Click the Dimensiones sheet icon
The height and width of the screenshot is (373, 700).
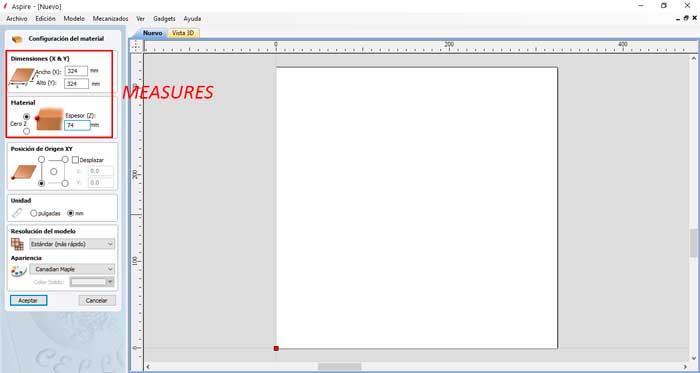[x=22, y=77]
